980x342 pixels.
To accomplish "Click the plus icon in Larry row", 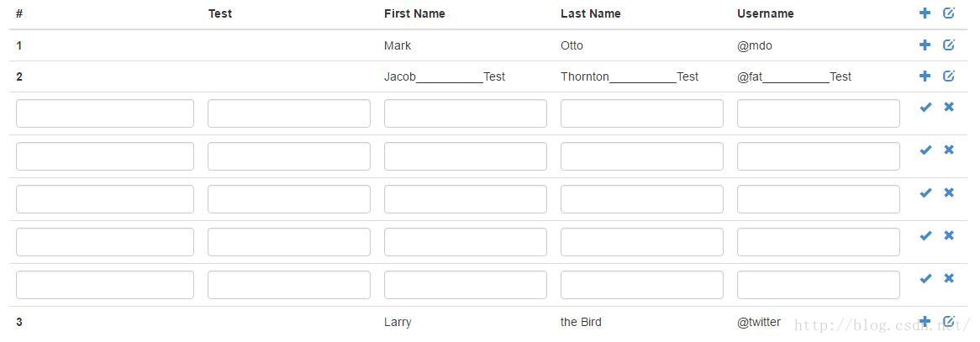I will click(925, 321).
